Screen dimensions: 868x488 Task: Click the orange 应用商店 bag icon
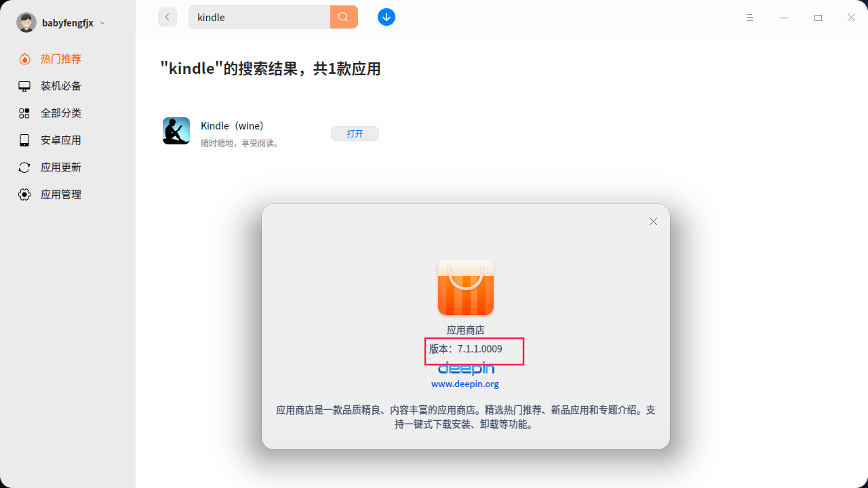[x=466, y=287]
